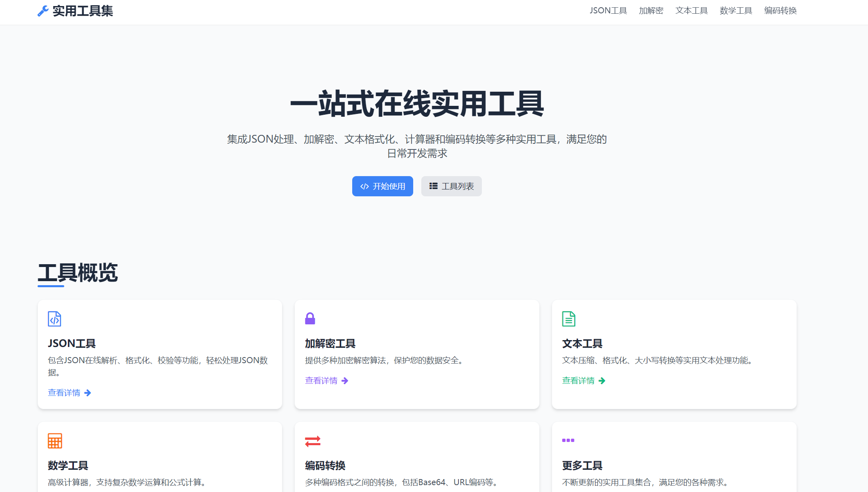Click the wrench logo icon next to 实用工具集
This screenshot has width=868, height=492.
click(43, 11)
